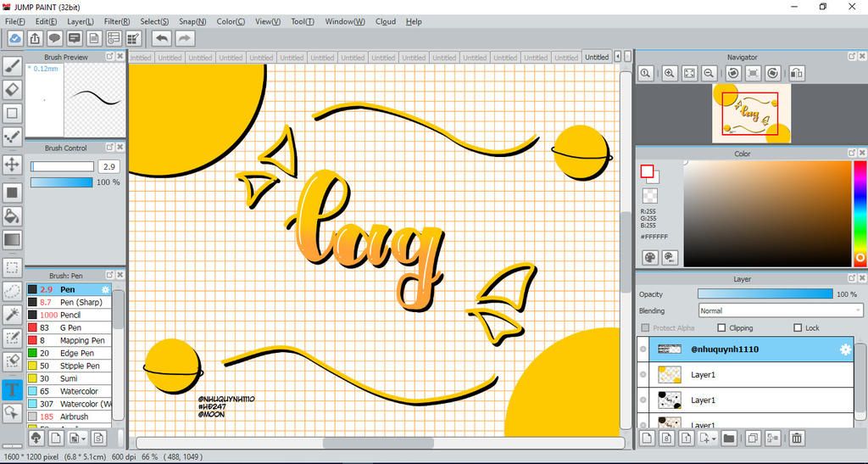Screen dimensions: 868x464
Task: Select the transparent color swatch
Action: point(650,195)
